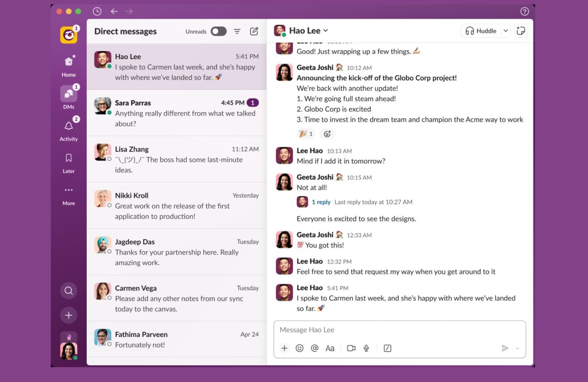Expand schedule send options chevron

tap(517, 348)
